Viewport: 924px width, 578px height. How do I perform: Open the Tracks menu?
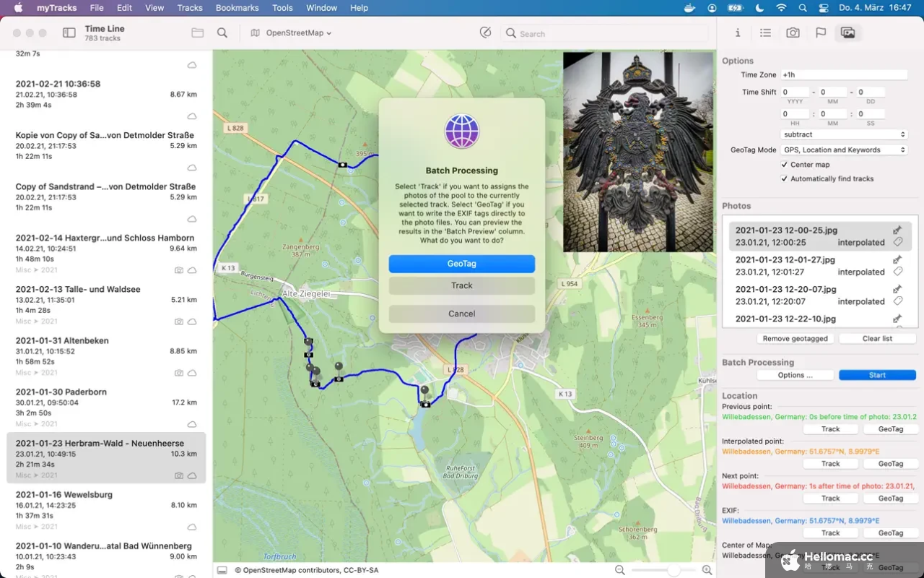[190, 8]
